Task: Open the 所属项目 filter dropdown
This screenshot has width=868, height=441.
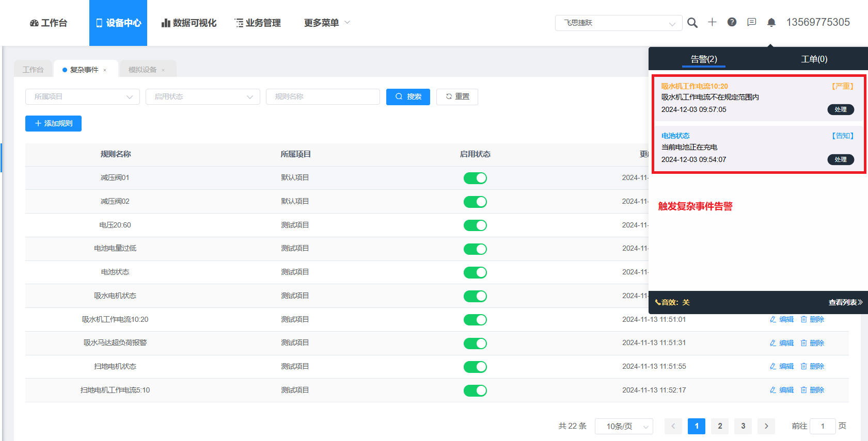Action: (83, 96)
